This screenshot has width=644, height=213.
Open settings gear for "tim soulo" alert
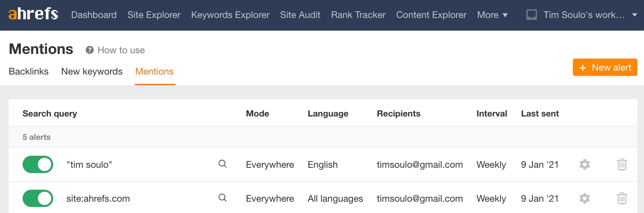(x=585, y=164)
